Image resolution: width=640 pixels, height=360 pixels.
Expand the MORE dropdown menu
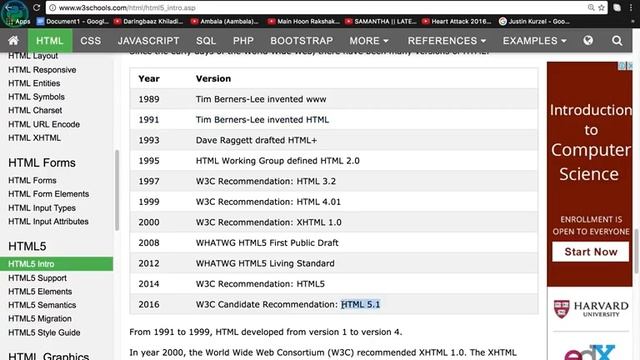click(369, 40)
